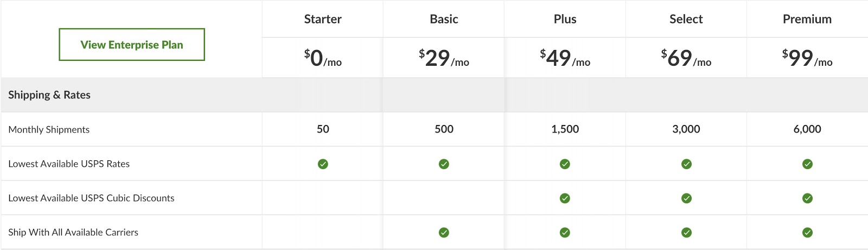868x250 pixels.
Task: Click Premium Lowest USPS Rates checkmark
Action: pos(807,164)
